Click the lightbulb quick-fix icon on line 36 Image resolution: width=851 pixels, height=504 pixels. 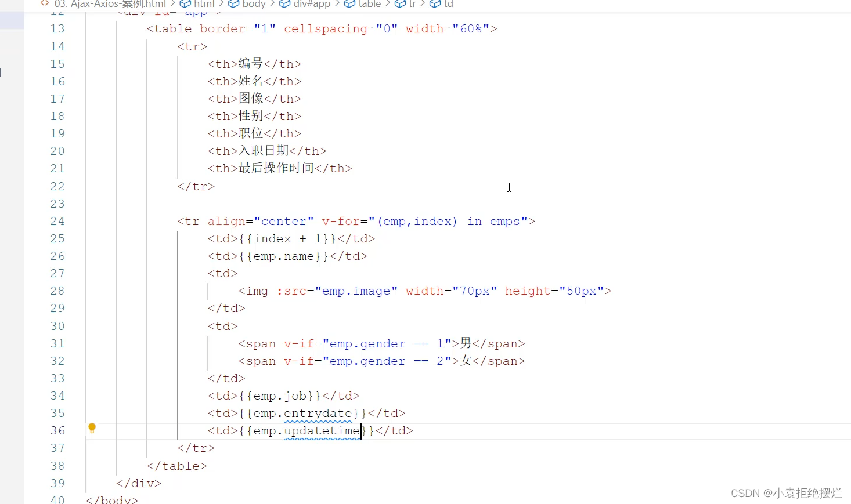(92, 429)
